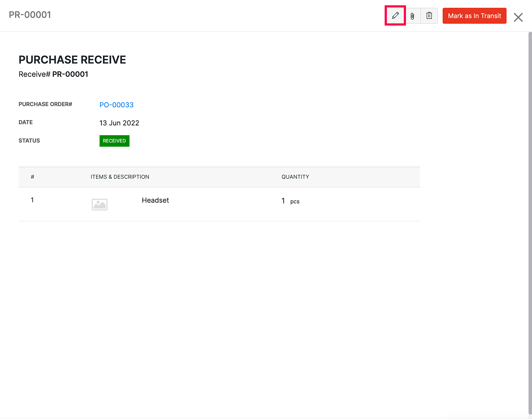Click the # column header
The width and height of the screenshot is (532, 419).
coord(32,177)
